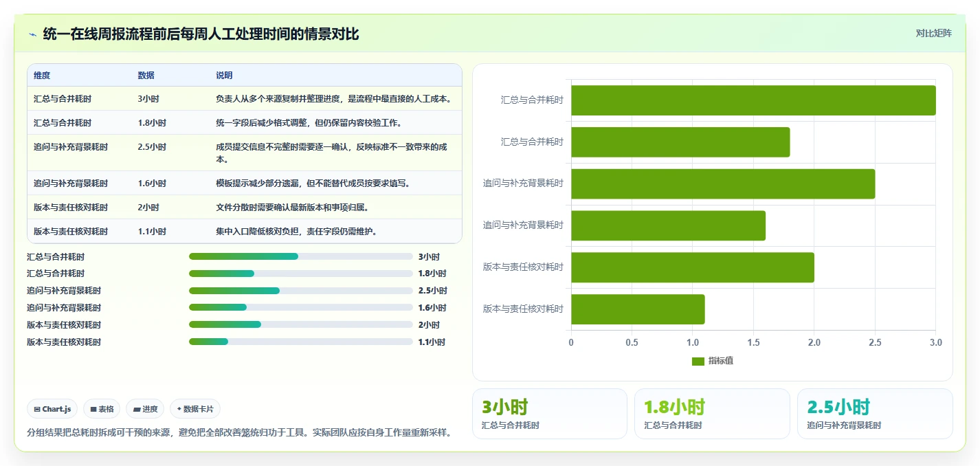Click the progress bar labeled 3小时
This screenshot has height=466, width=980.
click(x=301, y=256)
